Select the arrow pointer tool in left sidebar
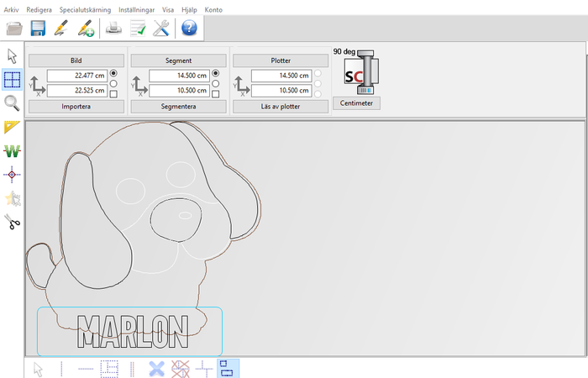Image resolution: width=588 pixels, height=378 pixels. [12, 56]
